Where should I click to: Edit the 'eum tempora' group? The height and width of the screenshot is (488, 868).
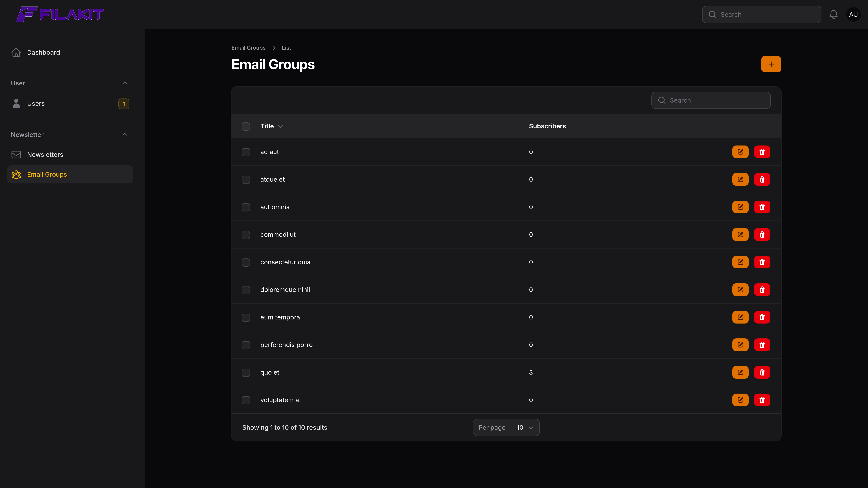coord(740,317)
